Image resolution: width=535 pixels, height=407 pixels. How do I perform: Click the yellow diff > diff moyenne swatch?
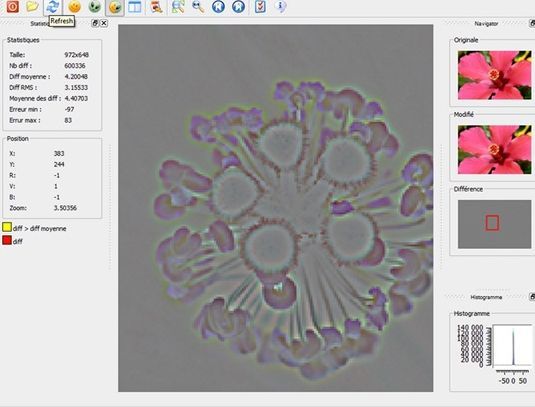tap(7, 227)
